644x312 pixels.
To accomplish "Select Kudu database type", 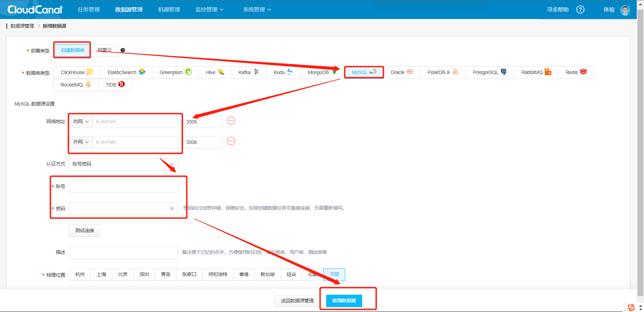I will point(284,72).
